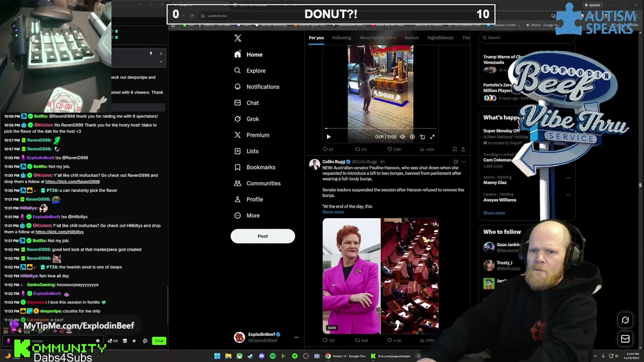This screenshot has height=362, width=644.
Task: Click the Post button
Action: [263, 236]
